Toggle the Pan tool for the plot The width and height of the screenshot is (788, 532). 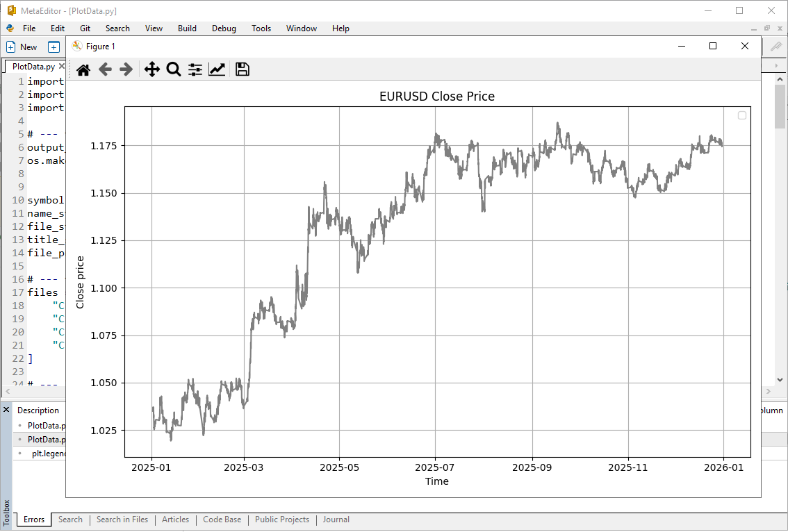tap(151, 69)
